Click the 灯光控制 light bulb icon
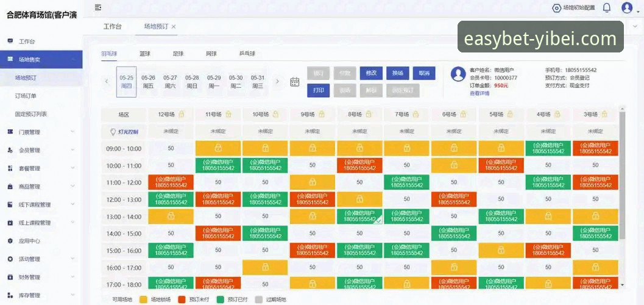This screenshot has width=644, height=305. (113, 132)
